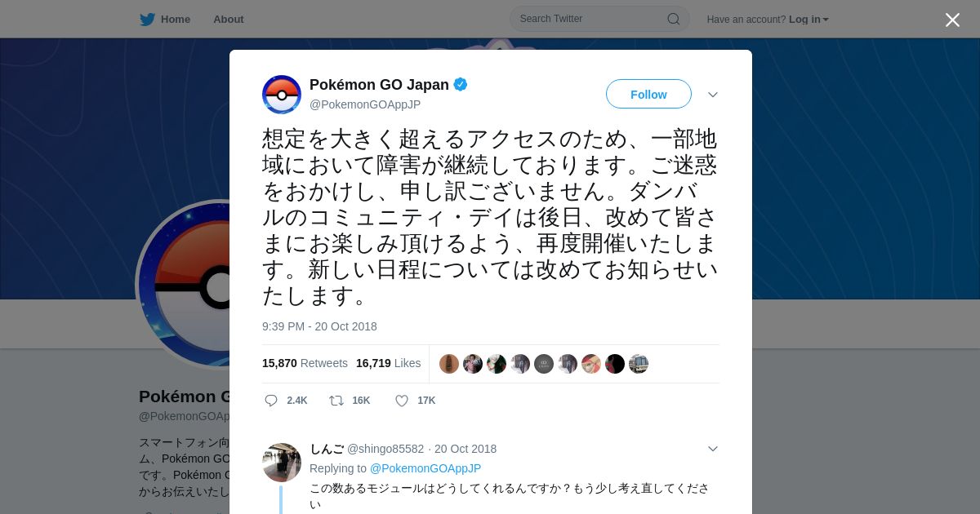980x514 pixels.
Task: Follow Pokémon GO Japan
Action: [x=648, y=95]
